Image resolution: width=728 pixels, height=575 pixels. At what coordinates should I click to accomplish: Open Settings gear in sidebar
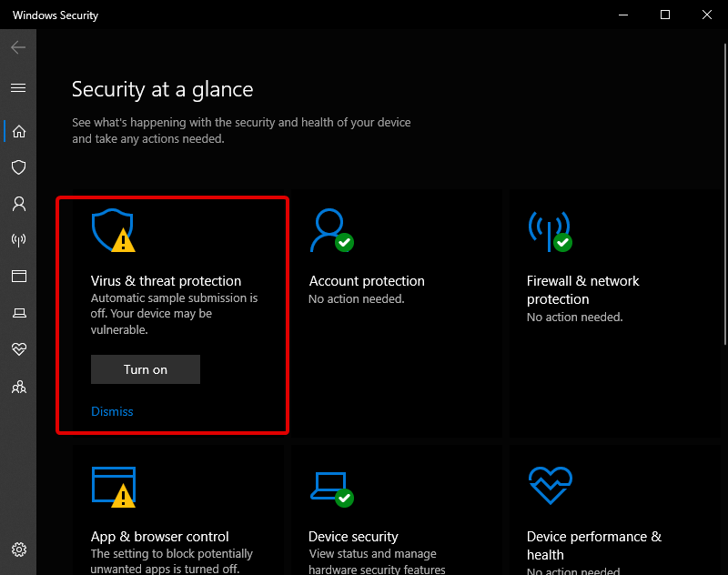18,550
